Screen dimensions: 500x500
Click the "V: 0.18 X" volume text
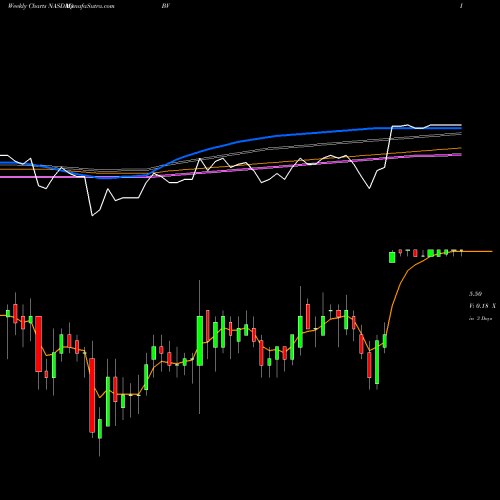coord(482,306)
